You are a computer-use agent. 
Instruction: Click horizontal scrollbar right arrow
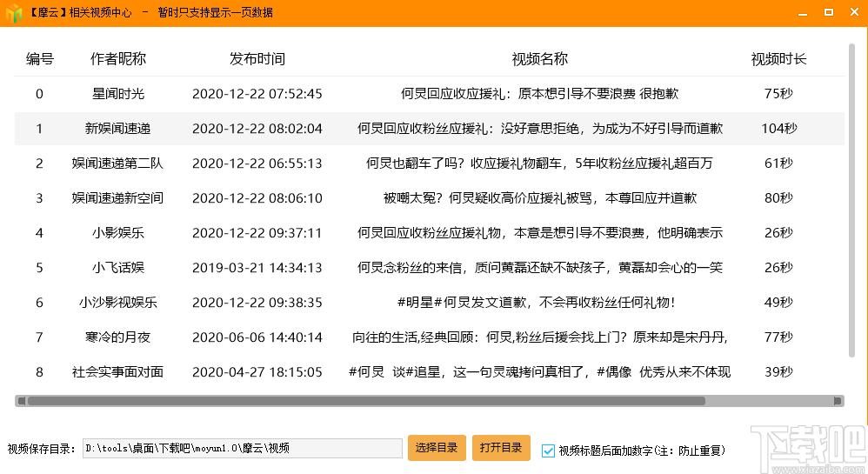838,401
